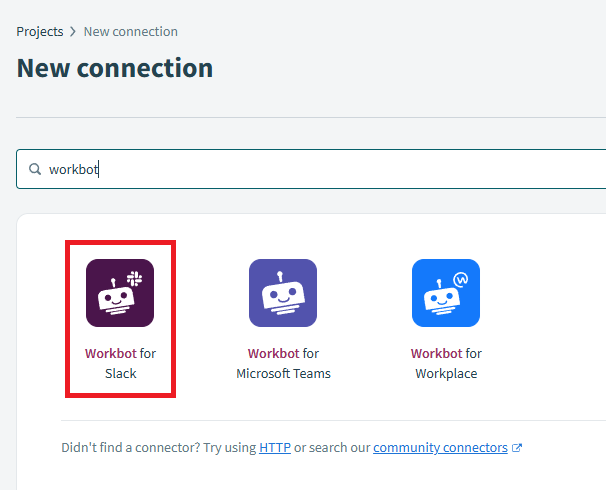Focus the connector search field containing workbot
This screenshot has width=606, height=490.
[x=311, y=169]
